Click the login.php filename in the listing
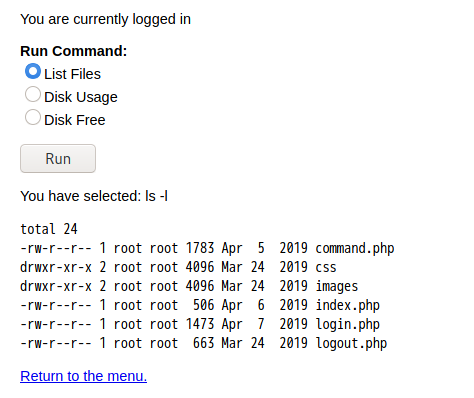474x398 pixels. coord(348,325)
